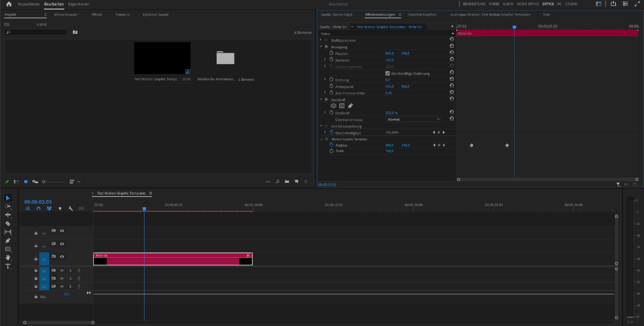Switch to the Essential Graphics tab

pyautogui.click(x=422, y=14)
